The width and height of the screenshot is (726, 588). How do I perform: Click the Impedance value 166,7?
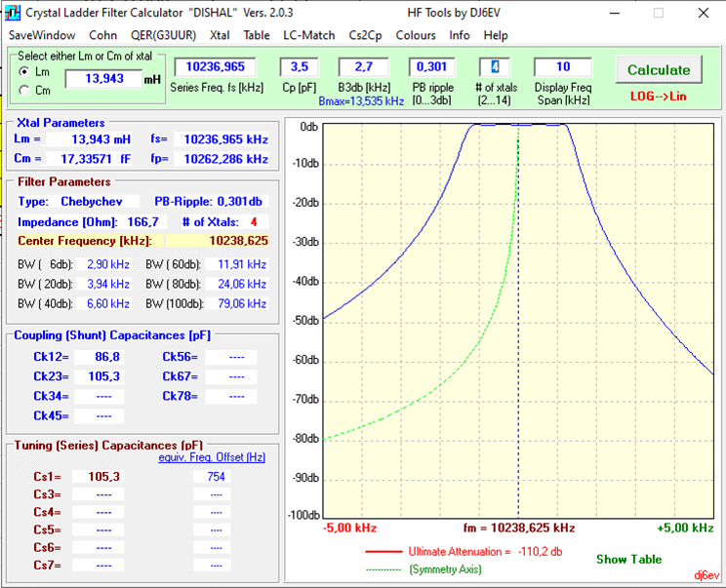[142, 222]
